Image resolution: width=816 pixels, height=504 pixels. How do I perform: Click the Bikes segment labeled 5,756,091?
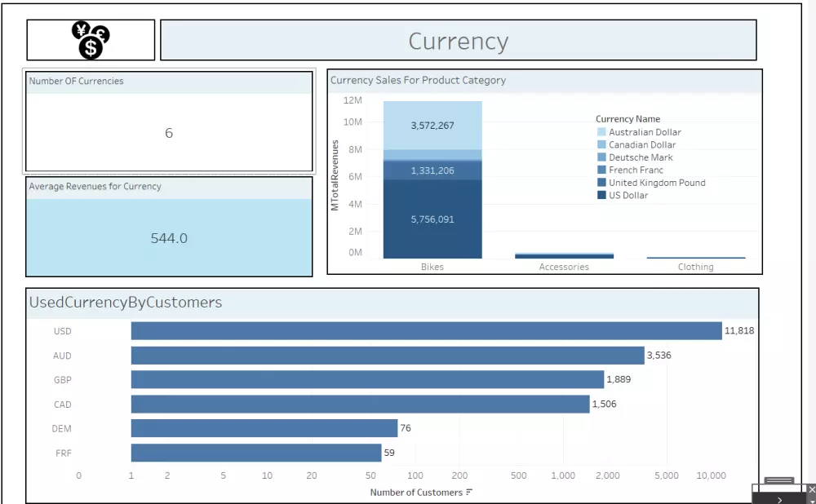432,219
